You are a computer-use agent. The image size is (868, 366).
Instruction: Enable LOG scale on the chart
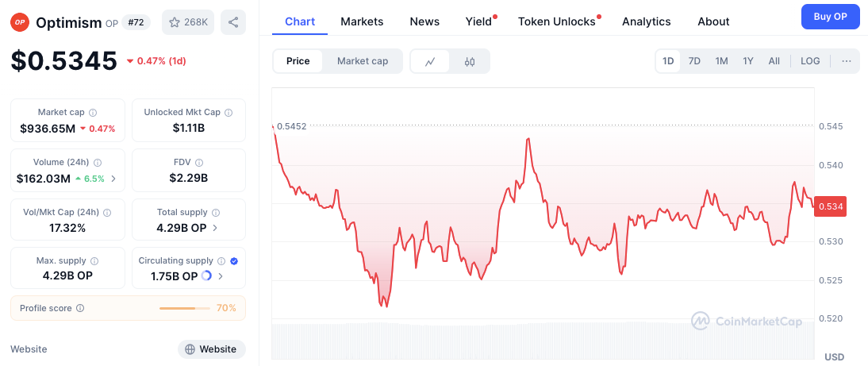[810, 61]
